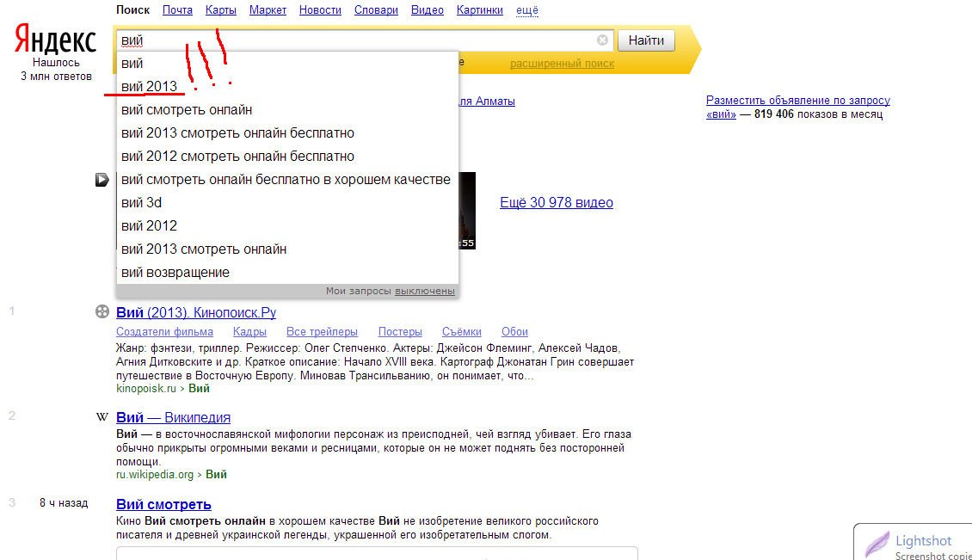This screenshot has height=560, width=972.
Task: Open расширенный поиск link
Action: (x=563, y=64)
